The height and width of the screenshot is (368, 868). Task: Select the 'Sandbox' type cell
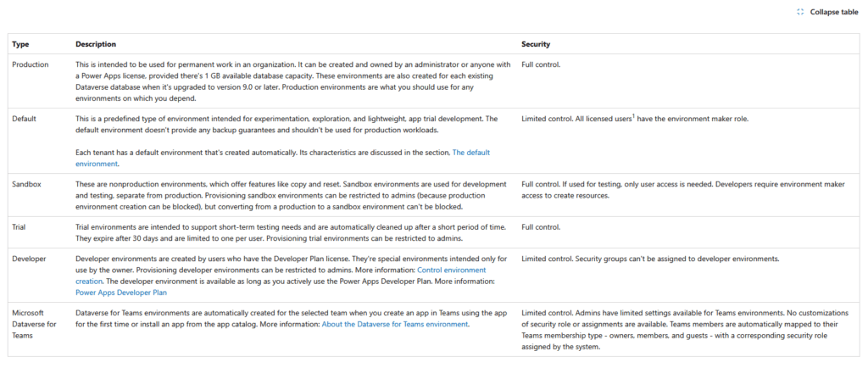tap(26, 184)
